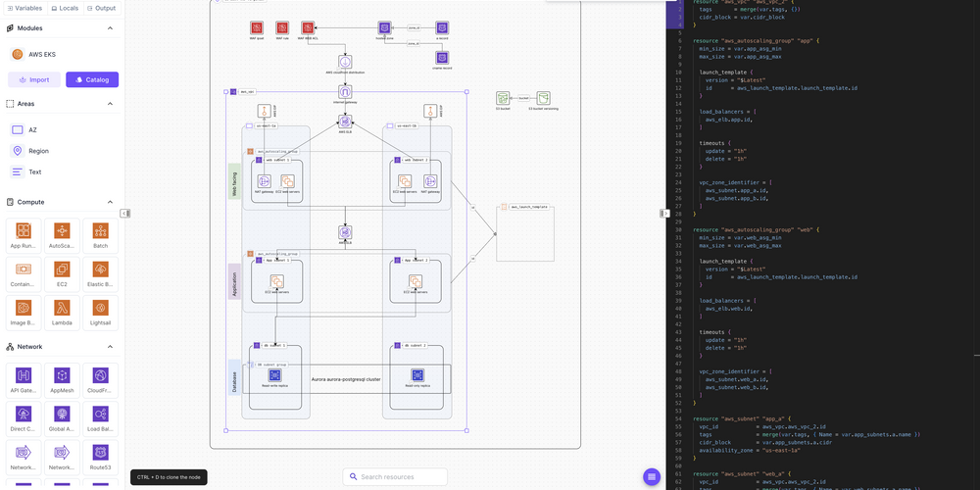
Task: Pick the Direct Connect network icon
Action: [x=24, y=418]
